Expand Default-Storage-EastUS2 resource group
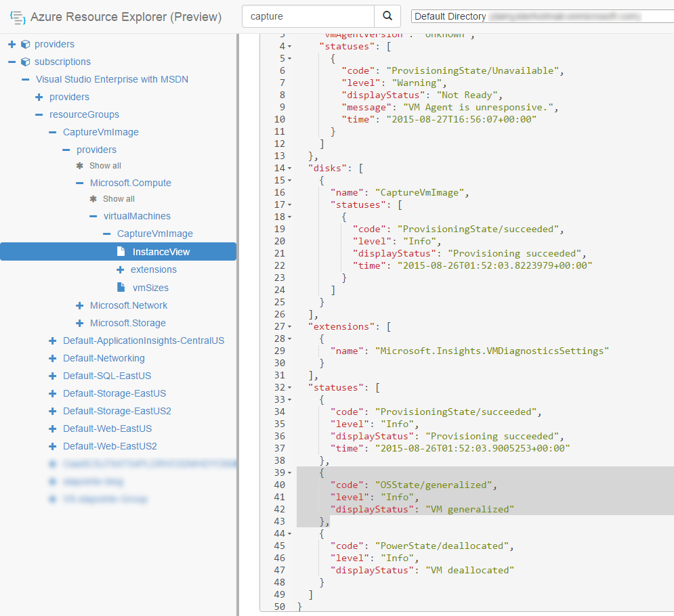The width and height of the screenshot is (674, 616). click(52, 411)
